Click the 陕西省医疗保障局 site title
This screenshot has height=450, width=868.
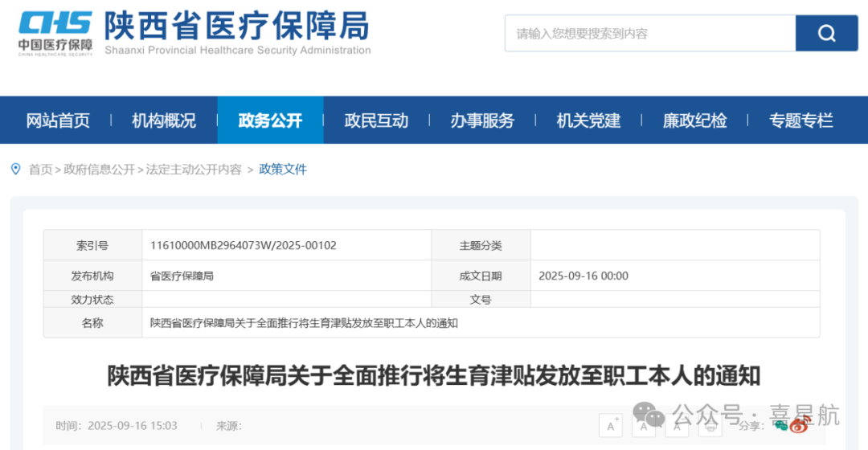coord(237,26)
